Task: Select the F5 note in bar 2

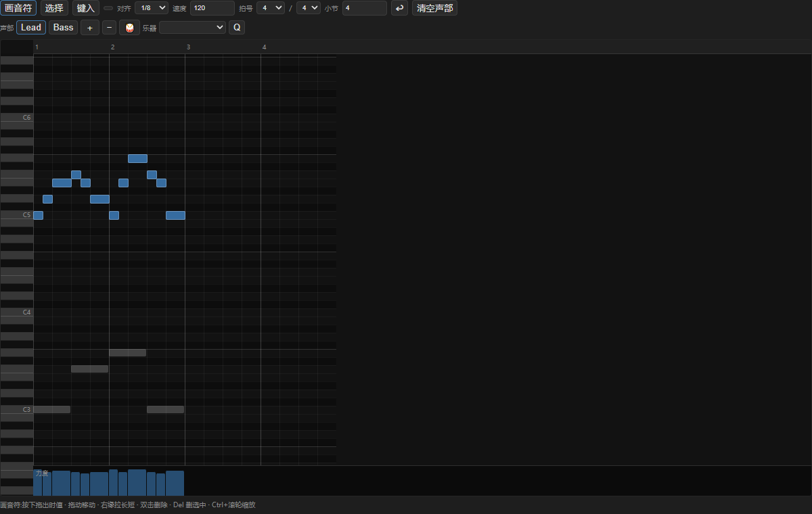Action: point(152,174)
